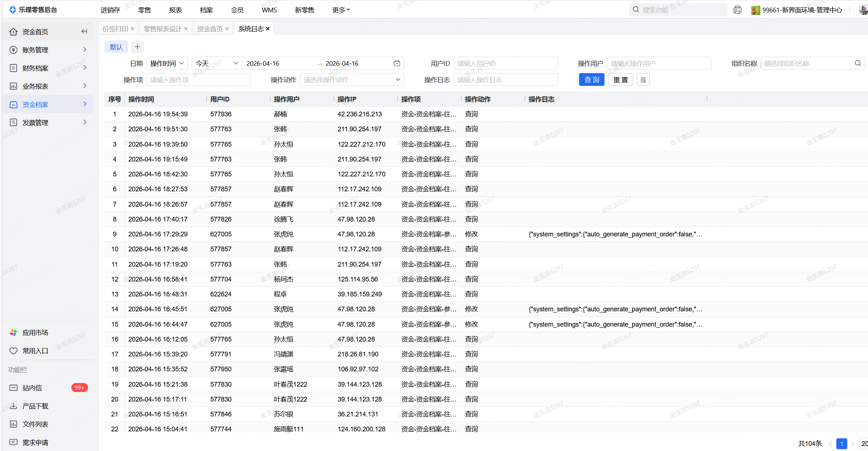Image resolution: width=868 pixels, height=451 pixels.
Task: Click the printer icon in header
Action: pos(737,10)
